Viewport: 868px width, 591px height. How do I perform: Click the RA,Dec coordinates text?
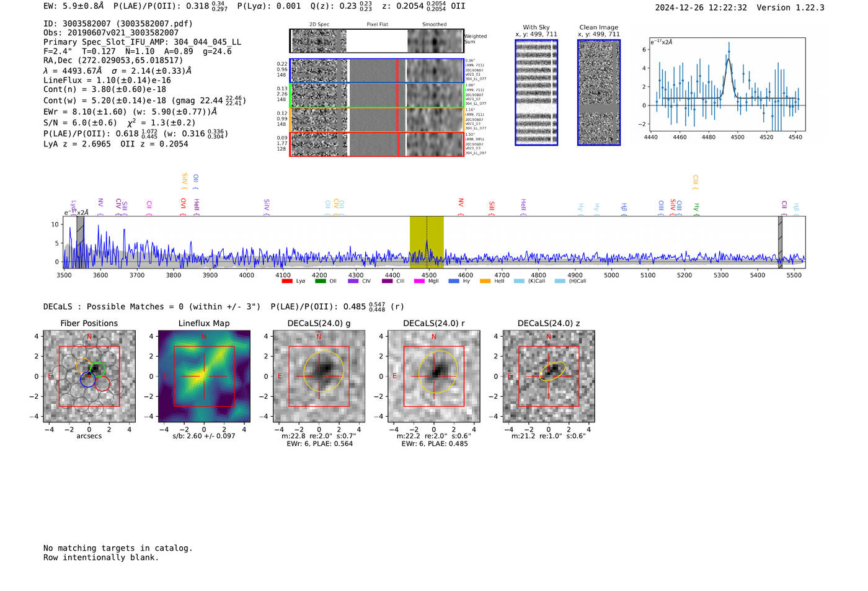tap(113, 60)
